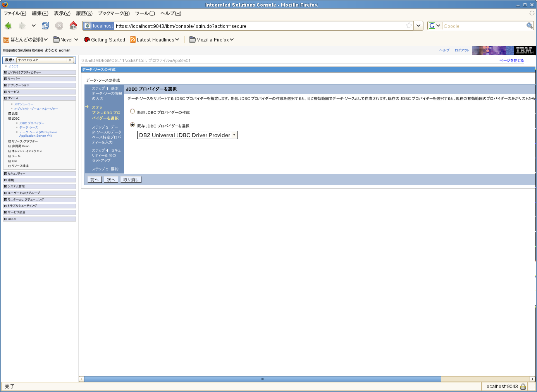The height and width of the screenshot is (392, 537).
Task: Open the Mozilla Firefox bookmark folder
Action: tap(212, 40)
